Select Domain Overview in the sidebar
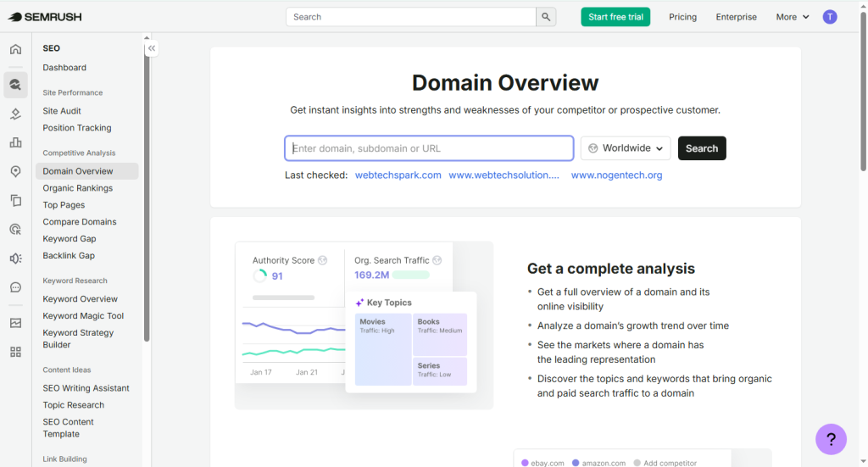Viewport: 868px width, 467px height. (x=87, y=171)
